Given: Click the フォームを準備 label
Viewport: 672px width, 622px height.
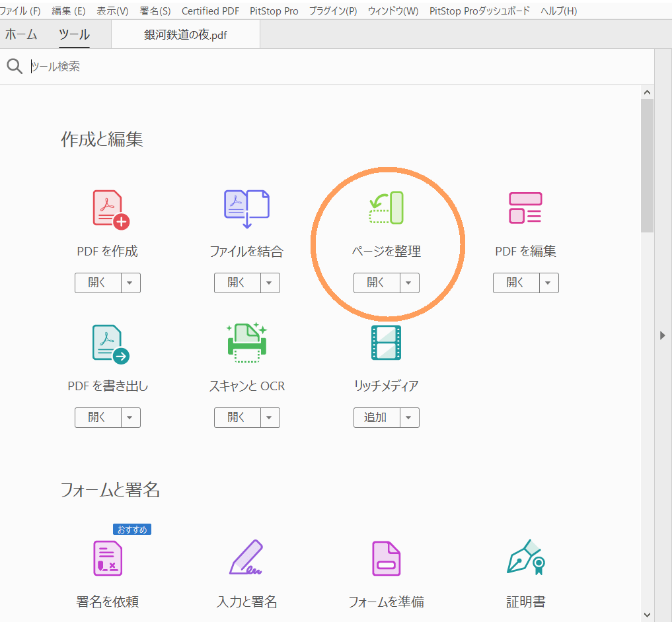Looking at the screenshot, I should coord(386,602).
